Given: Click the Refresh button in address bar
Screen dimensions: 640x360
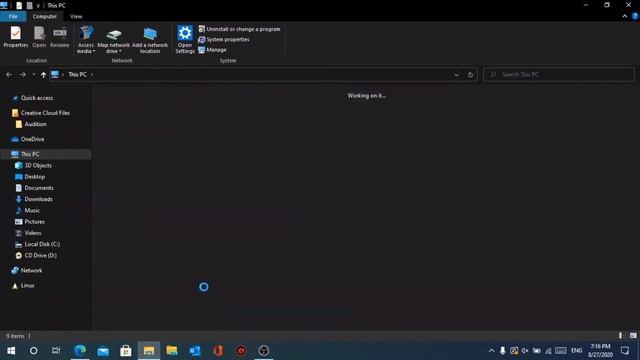Looking at the screenshot, I should coord(470,75).
